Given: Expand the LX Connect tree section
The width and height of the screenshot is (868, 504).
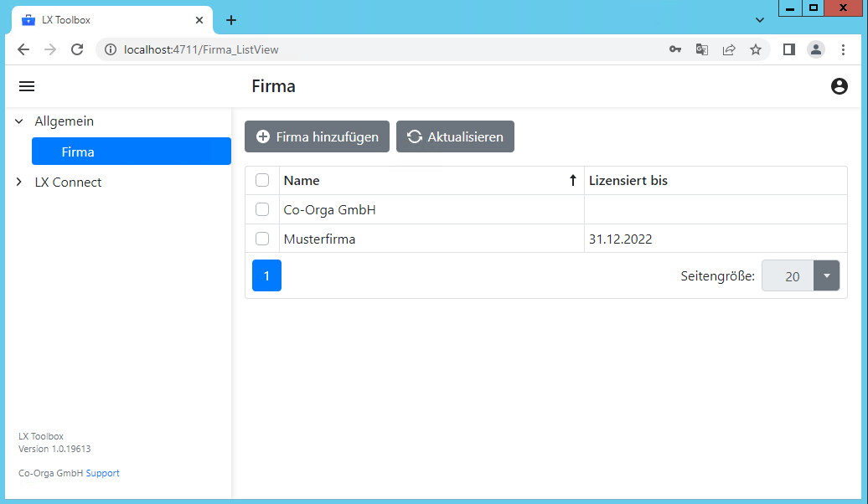Looking at the screenshot, I should pyautogui.click(x=19, y=183).
